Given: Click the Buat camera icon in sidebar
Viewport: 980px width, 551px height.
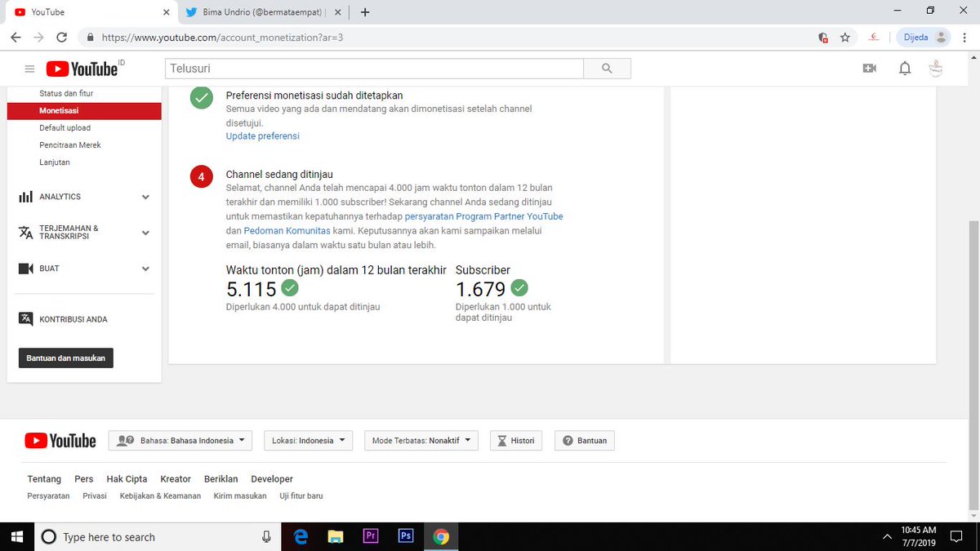Looking at the screenshot, I should coord(26,269).
